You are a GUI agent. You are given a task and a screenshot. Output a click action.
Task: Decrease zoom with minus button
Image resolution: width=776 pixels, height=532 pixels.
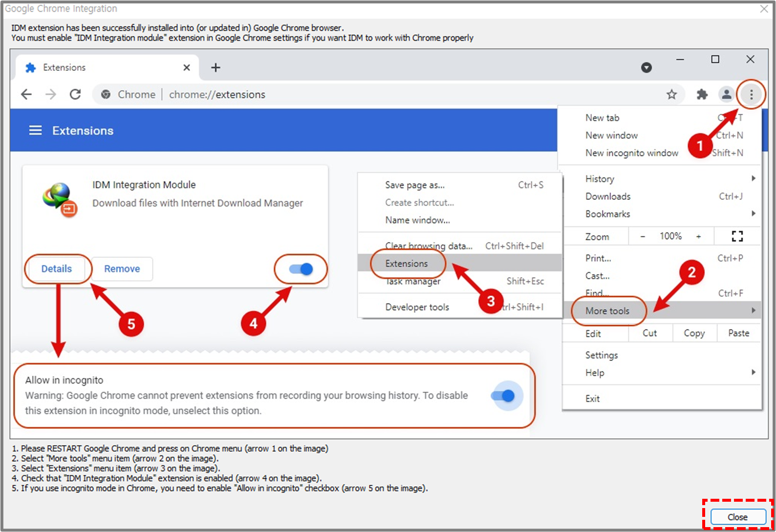[x=643, y=236]
